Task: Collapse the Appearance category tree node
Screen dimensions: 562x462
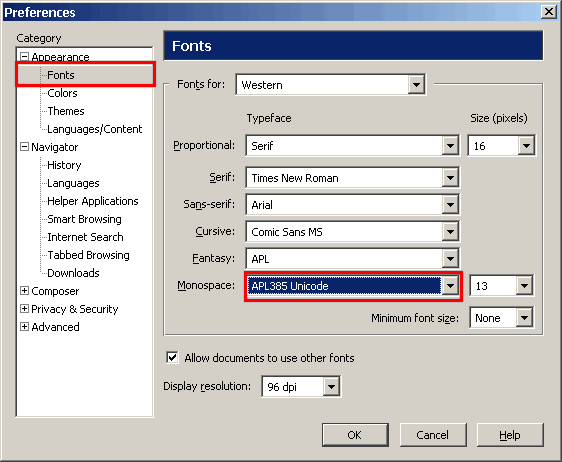Action: 24,57
